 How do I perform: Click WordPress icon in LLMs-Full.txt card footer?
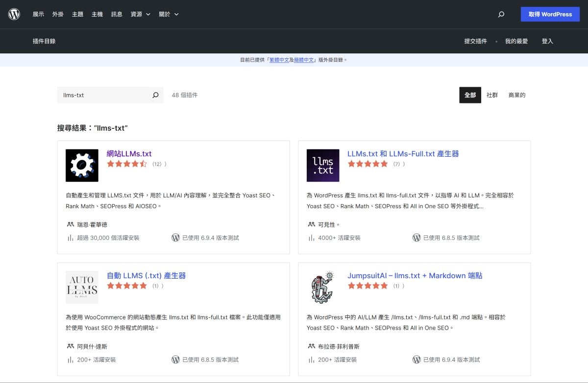pos(416,238)
